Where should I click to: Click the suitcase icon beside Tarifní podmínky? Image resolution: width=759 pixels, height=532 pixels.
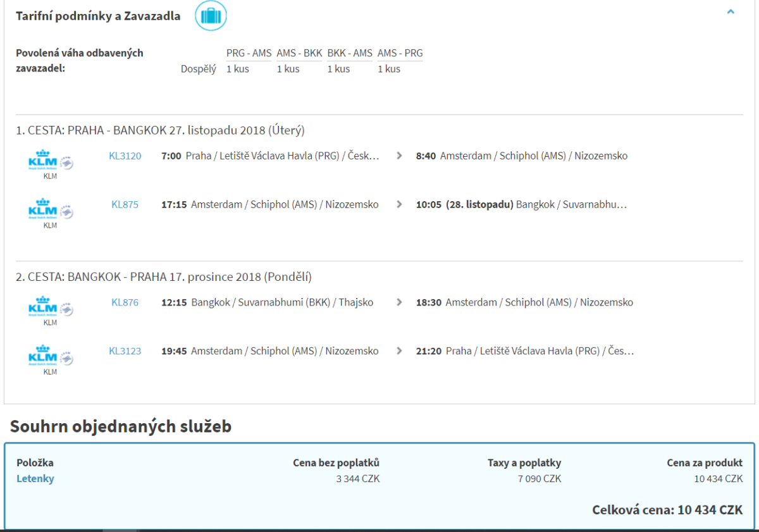tap(211, 16)
